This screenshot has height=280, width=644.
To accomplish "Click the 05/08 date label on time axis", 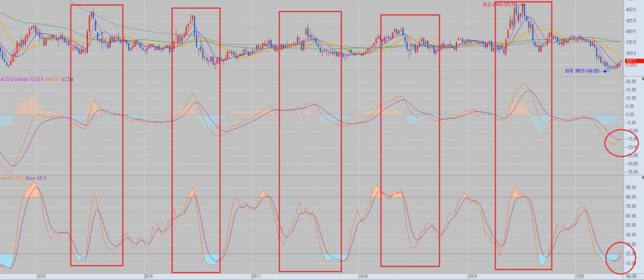I will coord(630,276).
